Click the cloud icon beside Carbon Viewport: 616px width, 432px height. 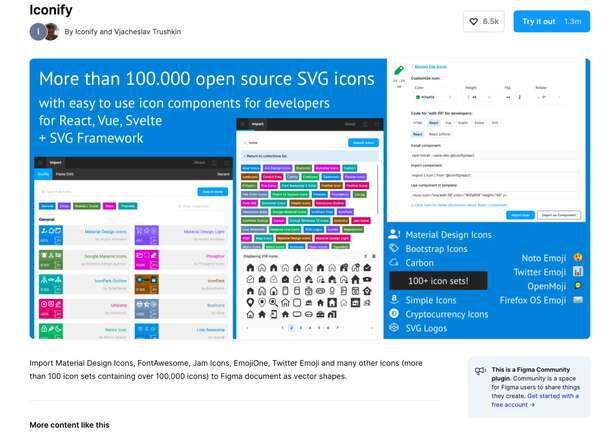(394, 262)
